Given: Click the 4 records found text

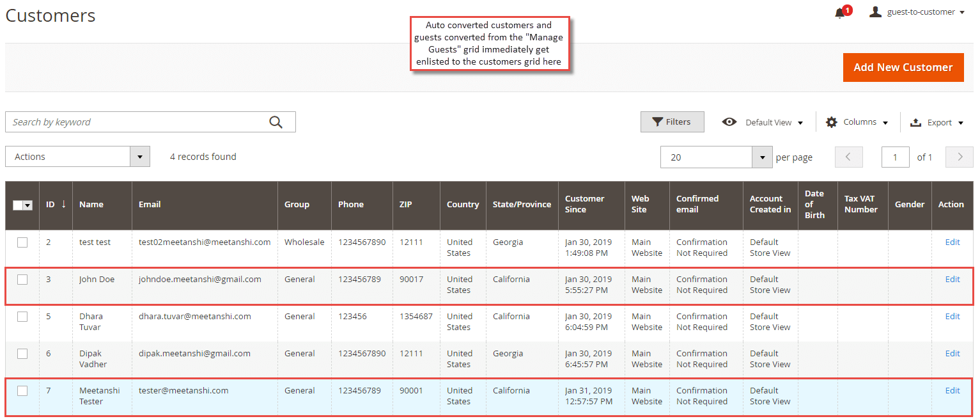Looking at the screenshot, I should click(x=203, y=157).
